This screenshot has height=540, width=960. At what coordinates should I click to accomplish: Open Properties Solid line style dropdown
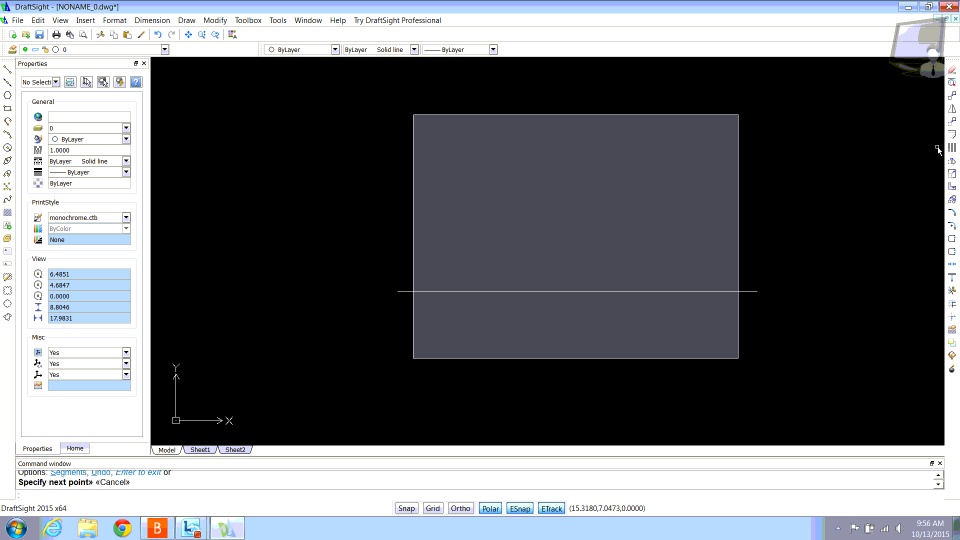(x=126, y=161)
